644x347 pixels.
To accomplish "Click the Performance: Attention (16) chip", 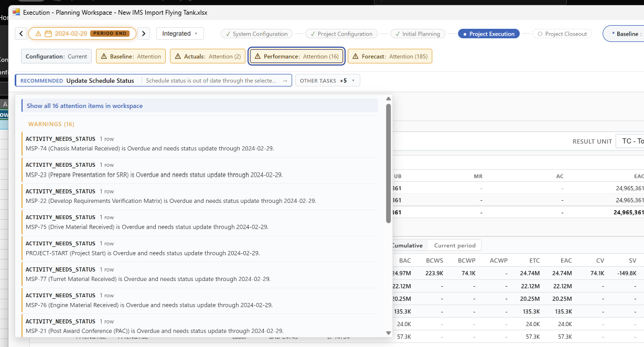I will [x=296, y=56].
